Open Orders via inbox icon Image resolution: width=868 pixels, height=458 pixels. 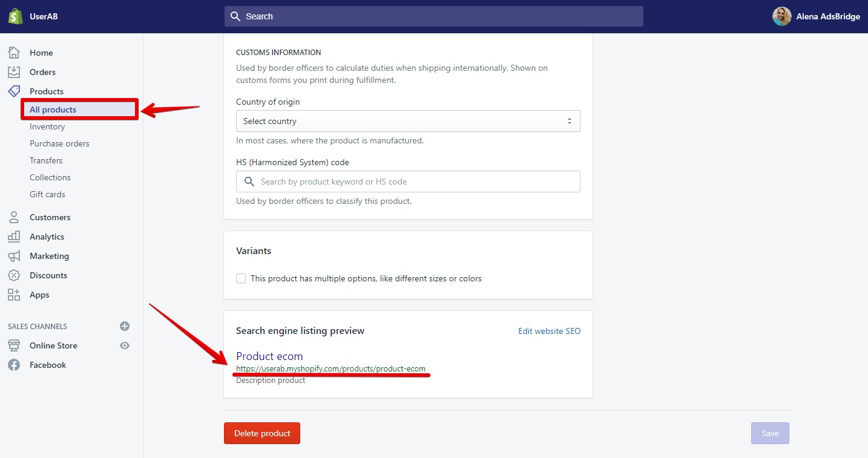(14, 72)
